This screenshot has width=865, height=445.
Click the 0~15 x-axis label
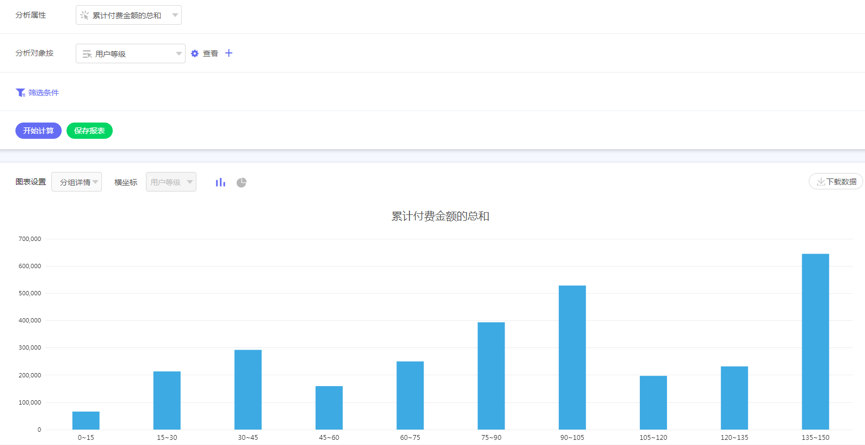(86, 438)
